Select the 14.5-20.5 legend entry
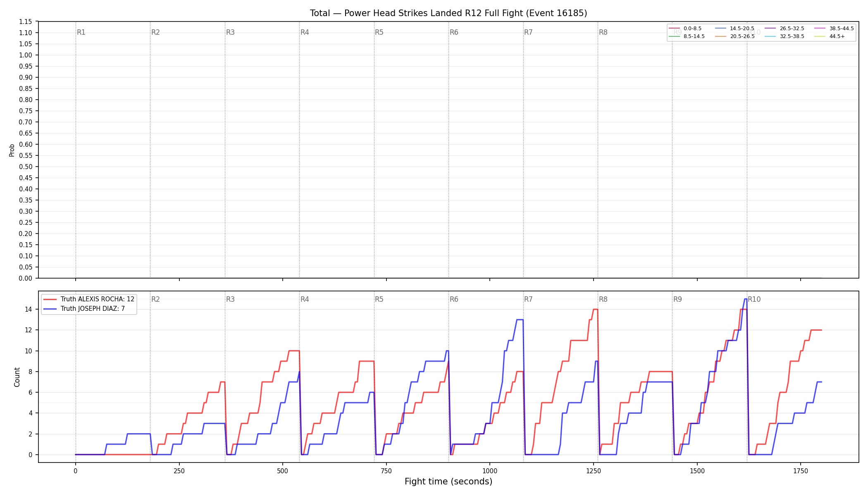Viewport: 868px width, 496px height. tap(734, 29)
